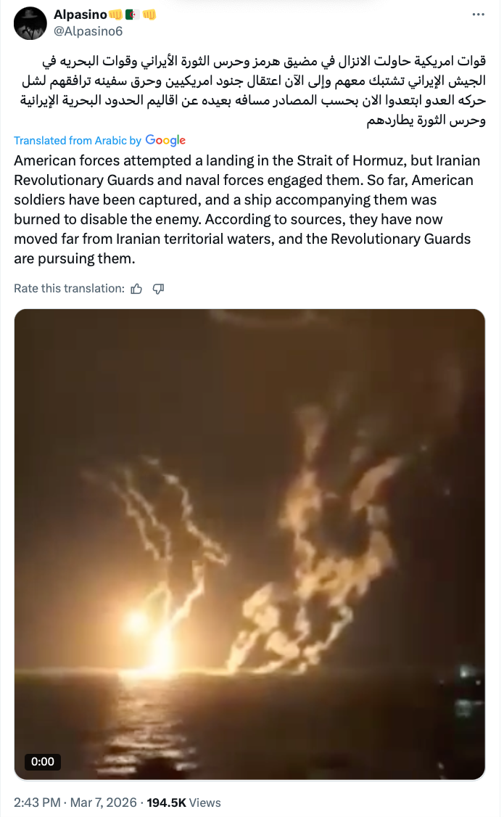Open the 194.5K Views count
504x817 pixels.
click(183, 802)
